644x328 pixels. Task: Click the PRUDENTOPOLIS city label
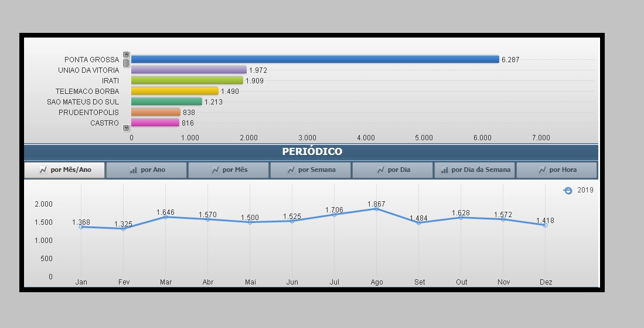(88, 112)
